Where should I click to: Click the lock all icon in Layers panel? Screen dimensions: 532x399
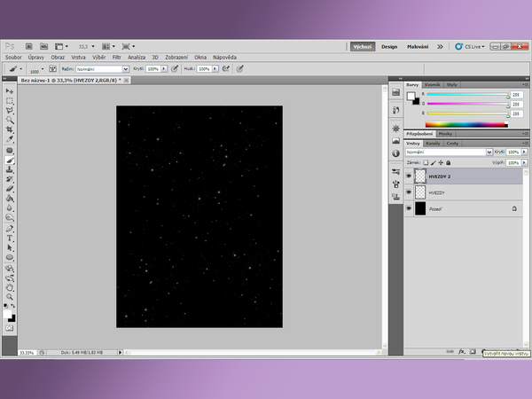coord(448,163)
